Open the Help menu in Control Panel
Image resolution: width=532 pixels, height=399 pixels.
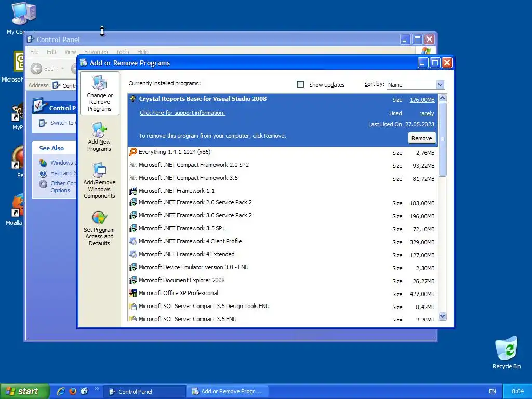(142, 52)
